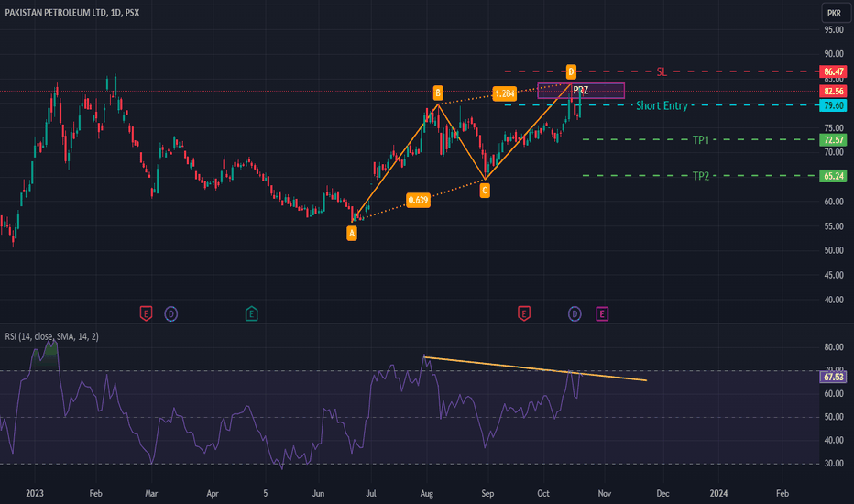The height and width of the screenshot is (504, 854).
Task: Click the red 82.56 current price tag
Action: click(x=833, y=91)
